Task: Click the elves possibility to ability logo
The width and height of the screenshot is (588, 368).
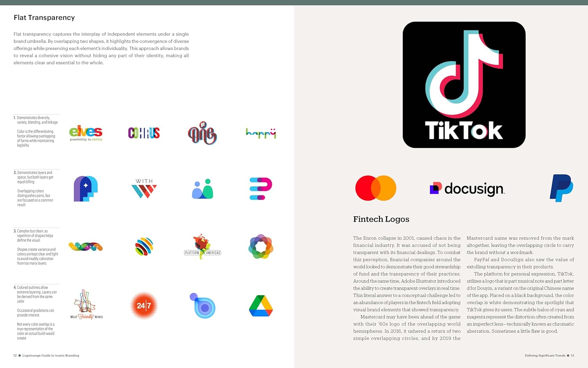Action: (86, 133)
